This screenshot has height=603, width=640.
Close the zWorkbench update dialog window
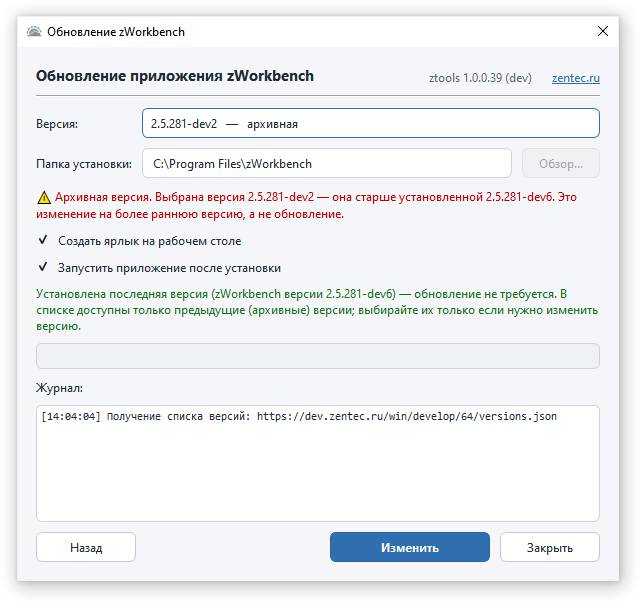click(x=602, y=31)
